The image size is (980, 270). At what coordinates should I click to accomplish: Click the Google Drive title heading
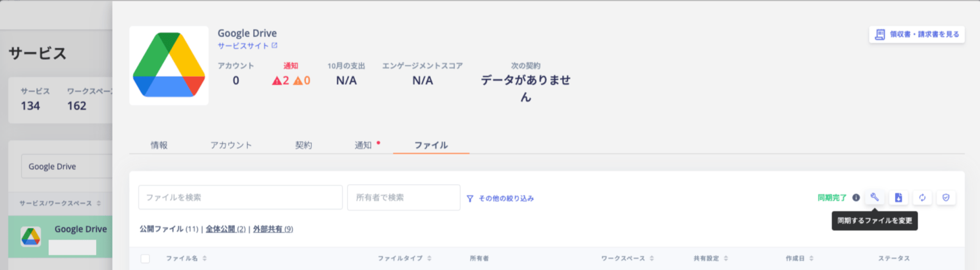(247, 33)
